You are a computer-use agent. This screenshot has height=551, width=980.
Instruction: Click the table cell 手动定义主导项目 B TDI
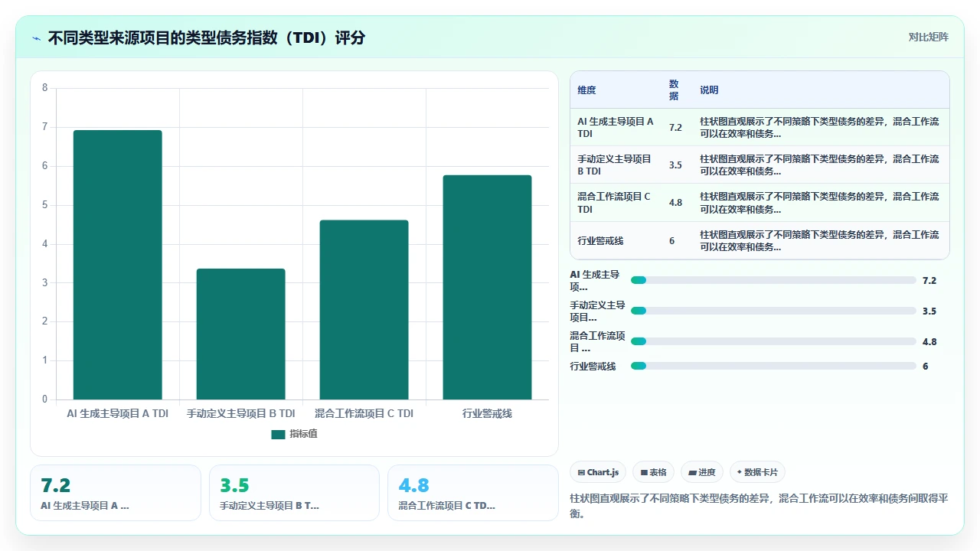615,165
